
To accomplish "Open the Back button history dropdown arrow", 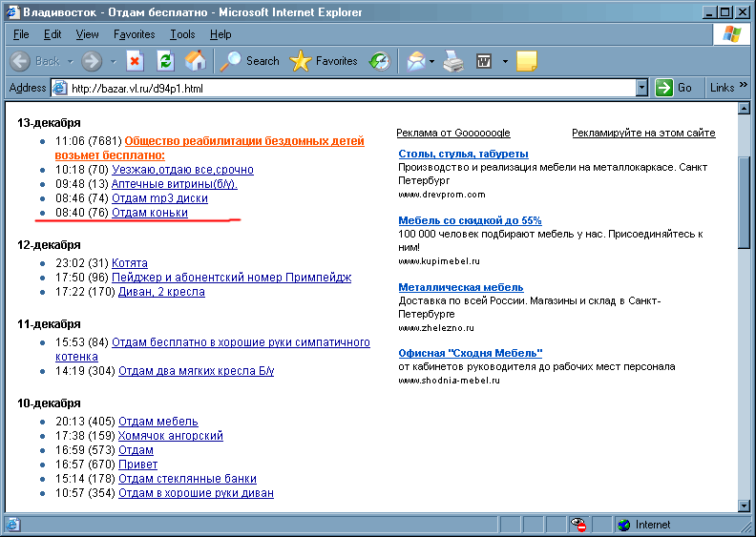I will (70, 61).
